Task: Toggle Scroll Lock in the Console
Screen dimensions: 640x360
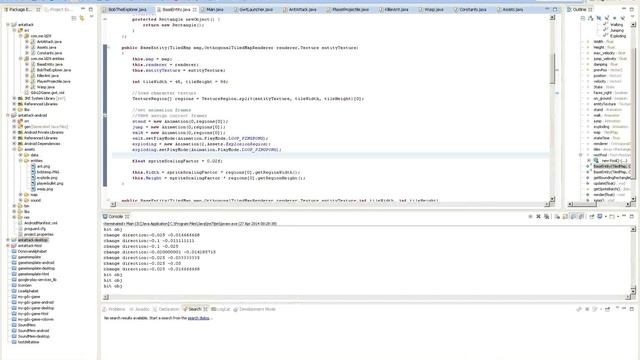Action: click(x=565, y=216)
